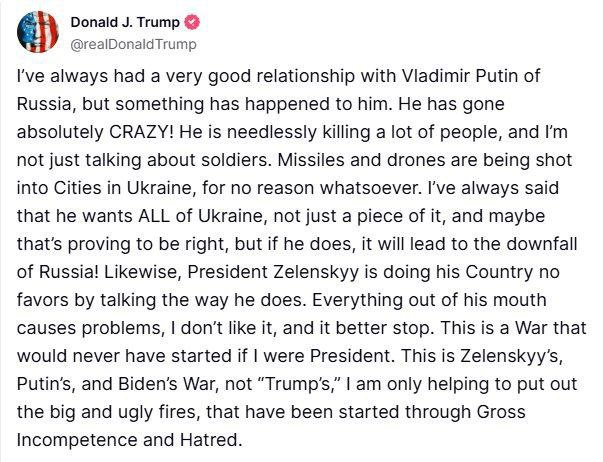Click the phrase President Zelenskyy
Screen dimensions: 603x462
[273, 272]
